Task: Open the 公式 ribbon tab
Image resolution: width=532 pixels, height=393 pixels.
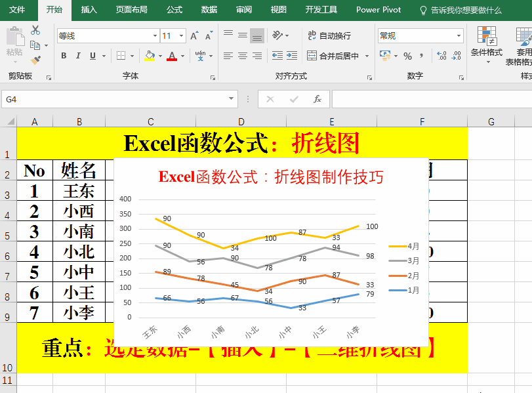Action: pyautogui.click(x=174, y=10)
